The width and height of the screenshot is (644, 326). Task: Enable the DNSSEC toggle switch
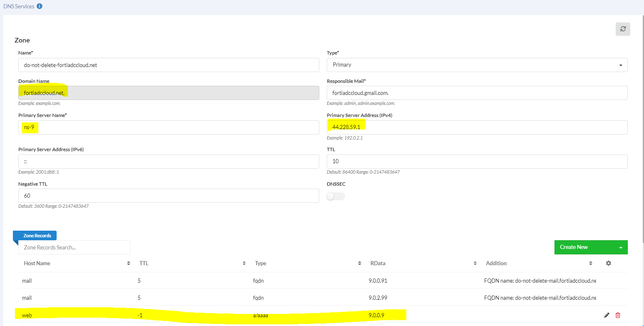(x=336, y=196)
